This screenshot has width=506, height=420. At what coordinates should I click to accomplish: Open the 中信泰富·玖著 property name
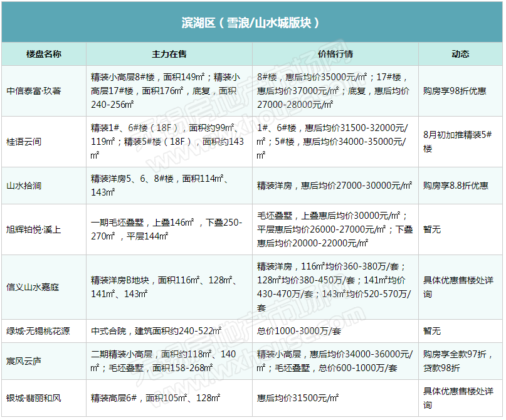pos(34,91)
